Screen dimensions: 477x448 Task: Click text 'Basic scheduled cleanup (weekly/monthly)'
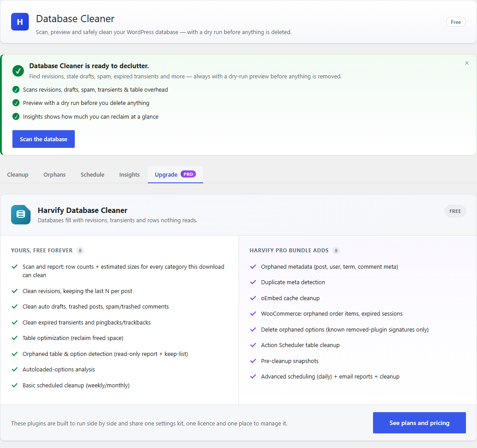76,385
